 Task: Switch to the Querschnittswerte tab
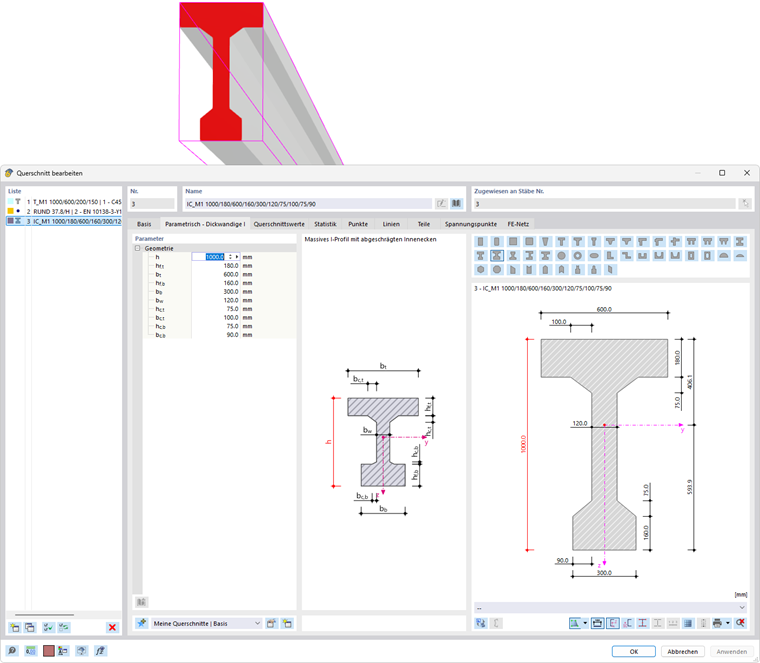[x=279, y=224]
